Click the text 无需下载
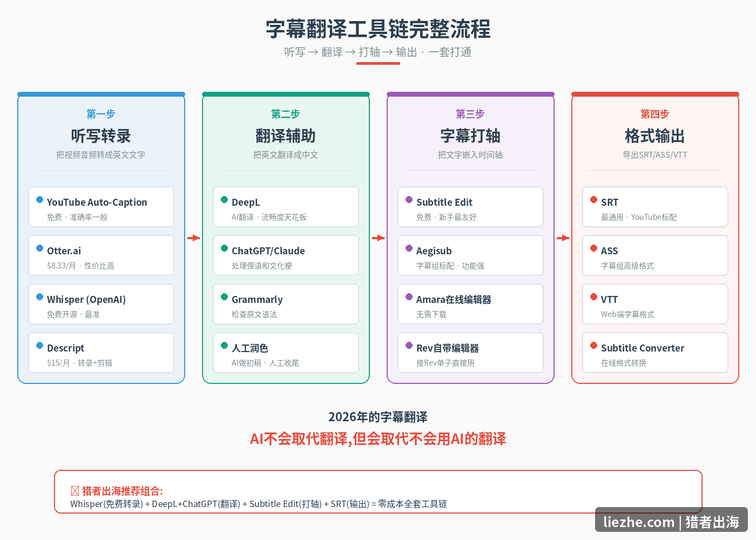Viewport: 756px width, 540px height. (431, 314)
